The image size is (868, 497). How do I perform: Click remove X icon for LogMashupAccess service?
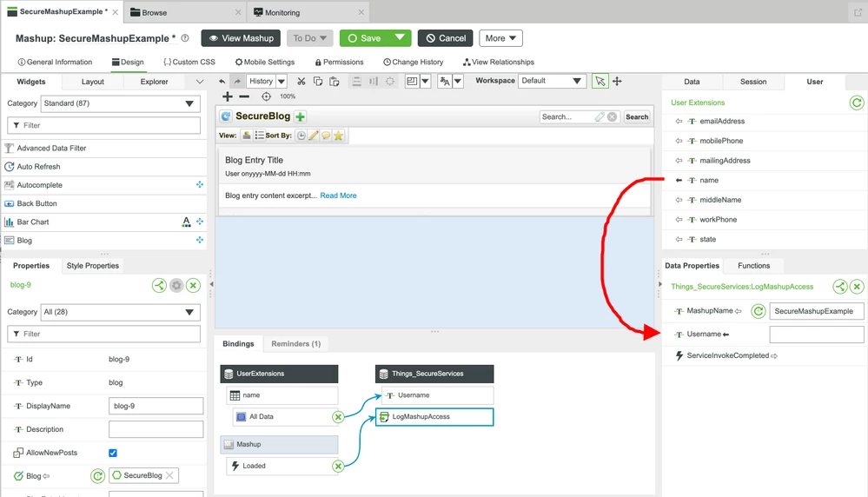tap(857, 286)
